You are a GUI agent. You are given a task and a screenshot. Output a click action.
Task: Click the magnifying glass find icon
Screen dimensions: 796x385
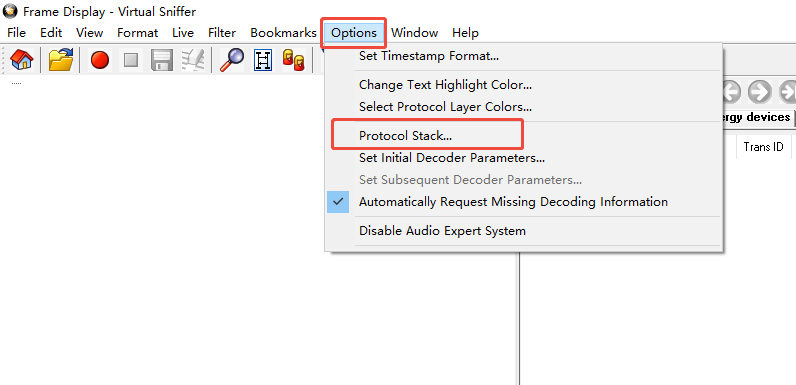pyautogui.click(x=231, y=60)
